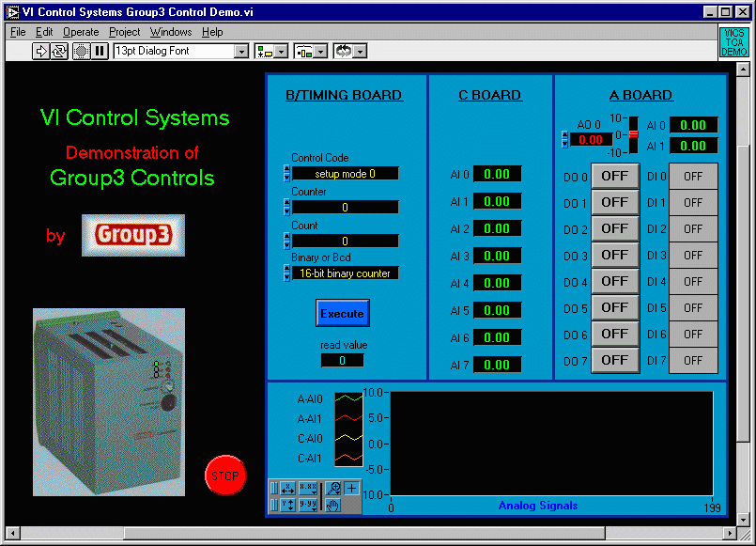This screenshot has width=756, height=546.
Task: Select the graph zoom magnifier tool
Action: click(x=333, y=489)
